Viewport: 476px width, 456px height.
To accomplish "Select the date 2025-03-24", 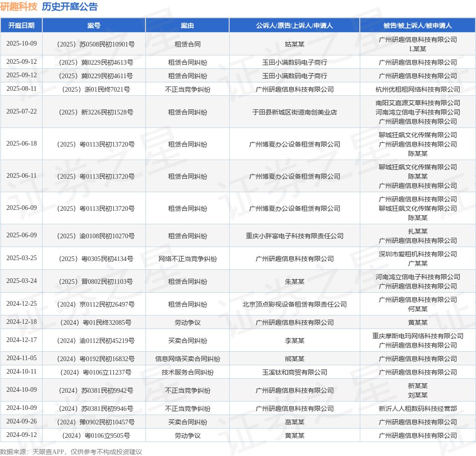I will [21, 281].
